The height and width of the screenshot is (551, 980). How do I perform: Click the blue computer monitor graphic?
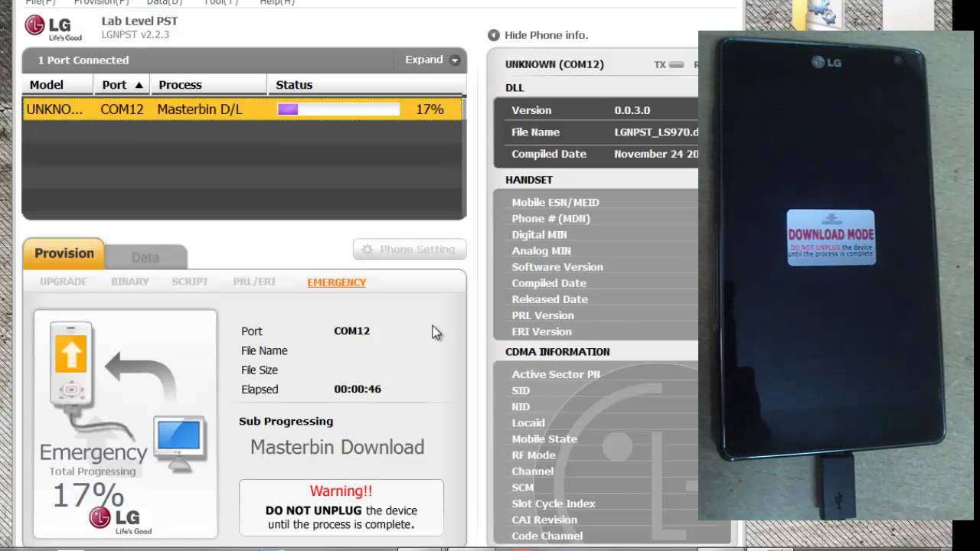coord(179,442)
